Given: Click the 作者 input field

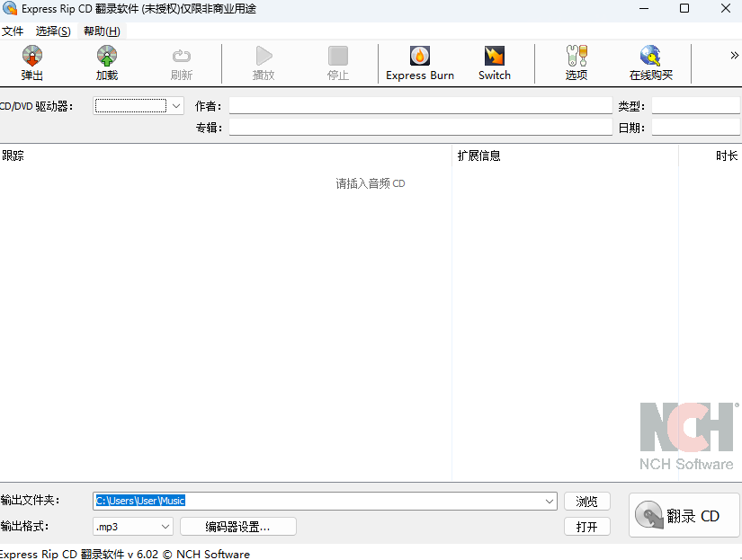Looking at the screenshot, I should (x=421, y=106).
